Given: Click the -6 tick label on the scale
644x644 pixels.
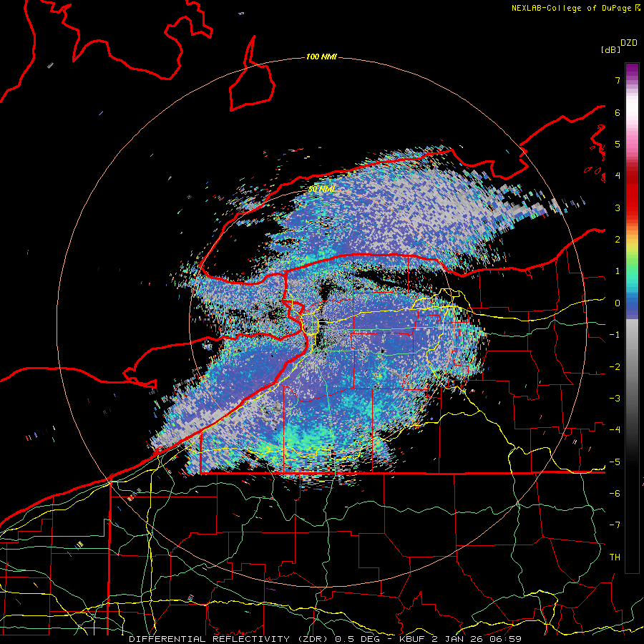Looking at the screenshot, I should [615, 494].
